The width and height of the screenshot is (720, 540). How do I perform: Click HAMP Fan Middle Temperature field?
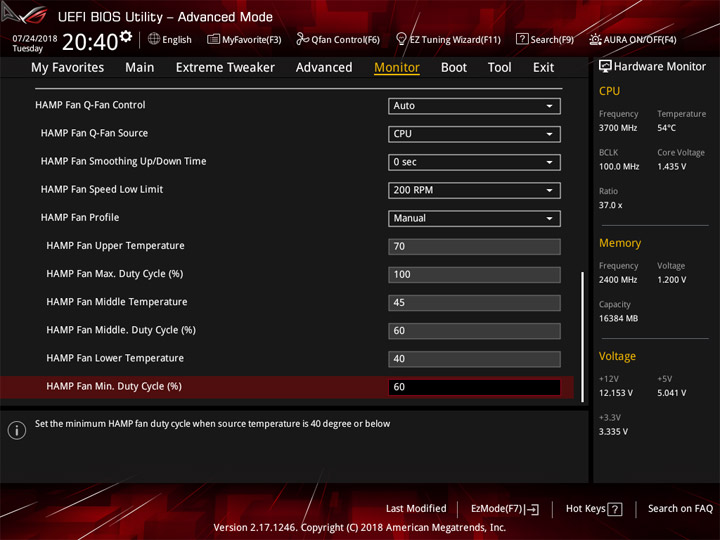(x=474, y=303)
